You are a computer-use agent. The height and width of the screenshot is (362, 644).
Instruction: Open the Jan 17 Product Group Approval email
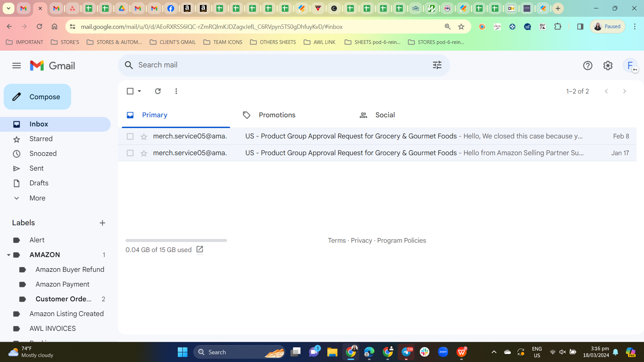377,153
